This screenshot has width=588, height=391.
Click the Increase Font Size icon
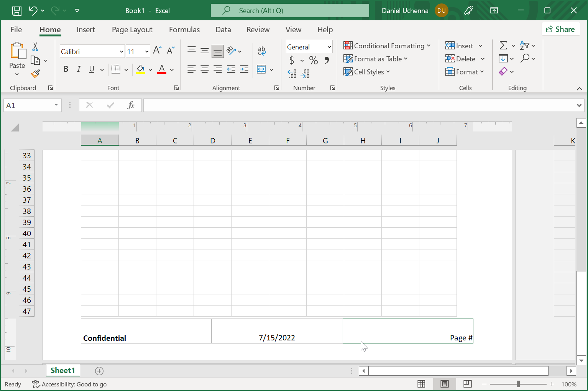pos(157,50)
